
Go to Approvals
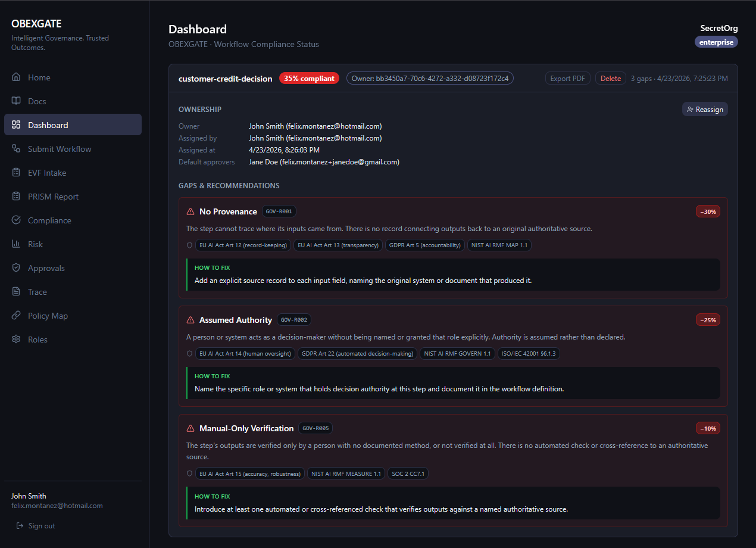[73, 268]
